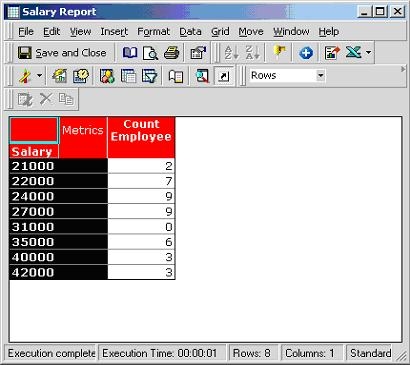Maximize the Salary Report window
This screenshot has height=365, width=410.
pos(380,12)
